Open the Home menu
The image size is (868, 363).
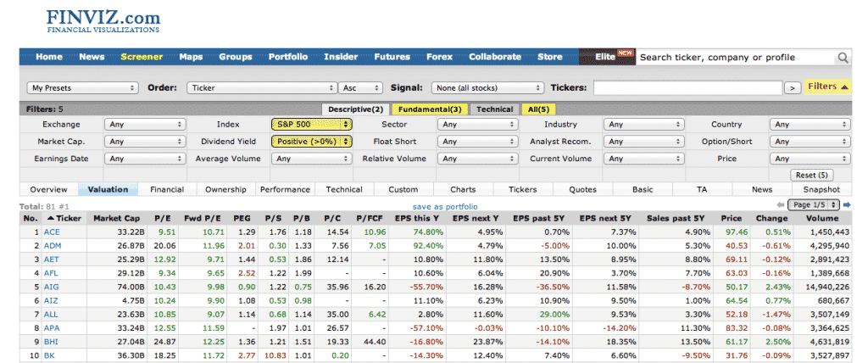pyautogui.click(x=48, y=57)
